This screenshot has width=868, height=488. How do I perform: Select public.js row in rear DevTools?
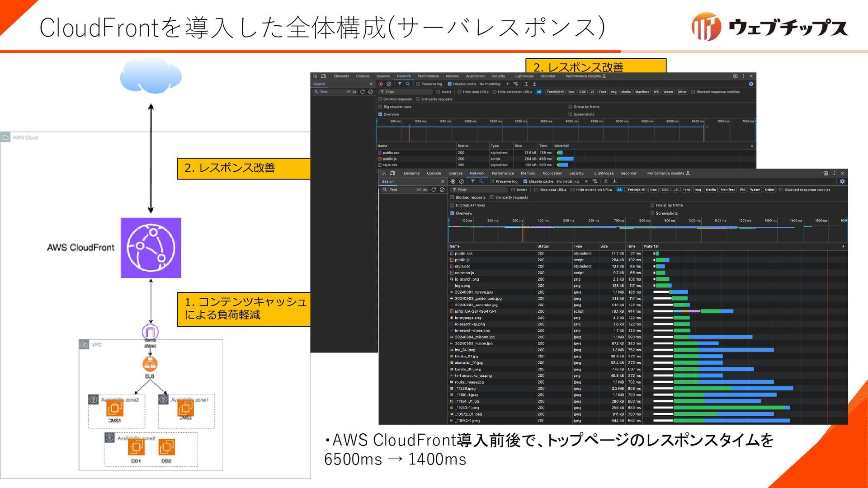566,159
